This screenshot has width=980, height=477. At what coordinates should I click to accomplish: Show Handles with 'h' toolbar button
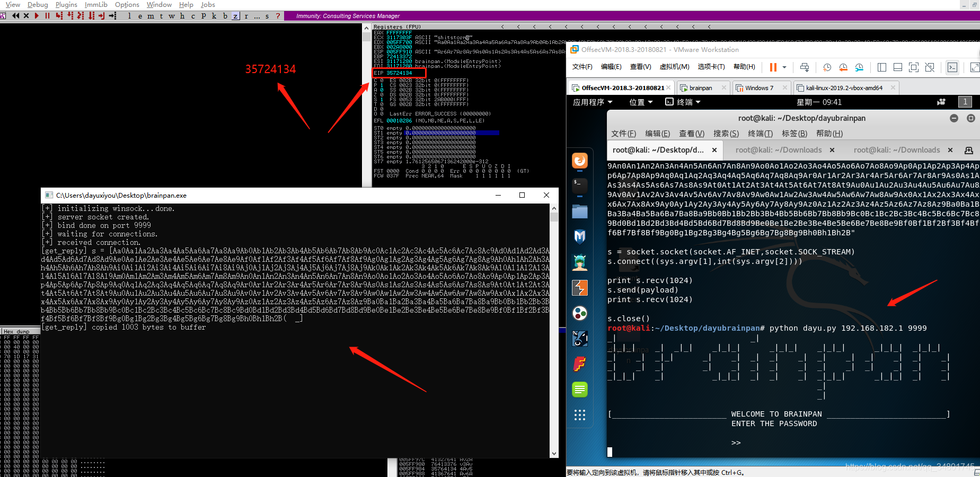click(x=182, y=16)
